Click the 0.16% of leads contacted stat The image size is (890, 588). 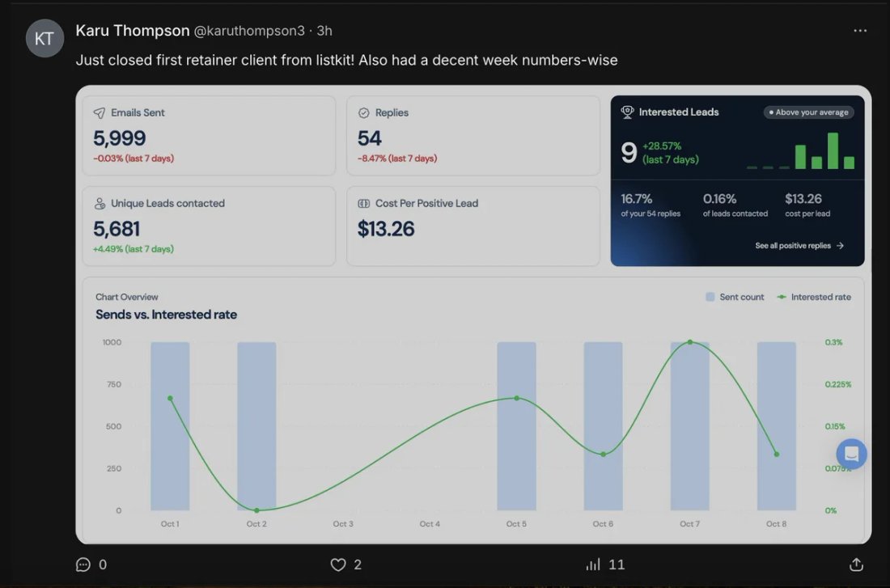click(735, 205)
